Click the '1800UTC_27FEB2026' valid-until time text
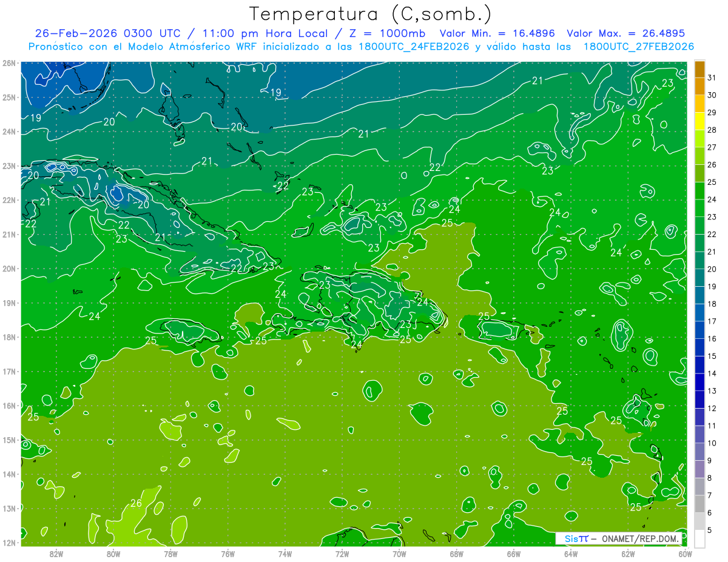The width and height of the screenshot is (728, 562). click(639, 47)
